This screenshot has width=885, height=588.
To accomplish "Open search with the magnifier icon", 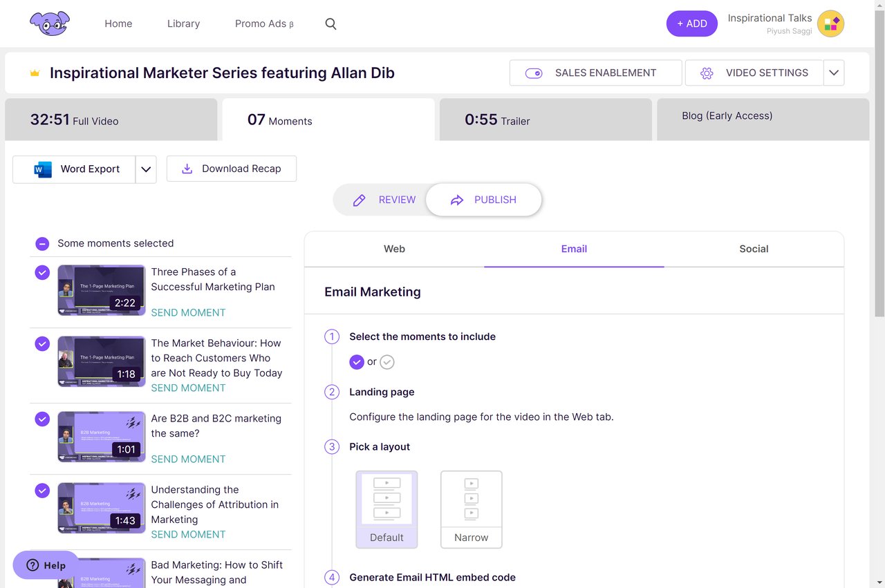I will [330, 24].
